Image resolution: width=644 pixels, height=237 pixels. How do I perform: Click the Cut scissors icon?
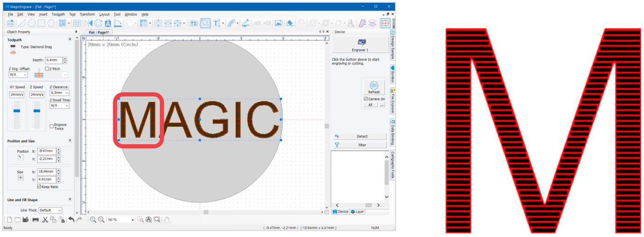(x=45, y=220)
